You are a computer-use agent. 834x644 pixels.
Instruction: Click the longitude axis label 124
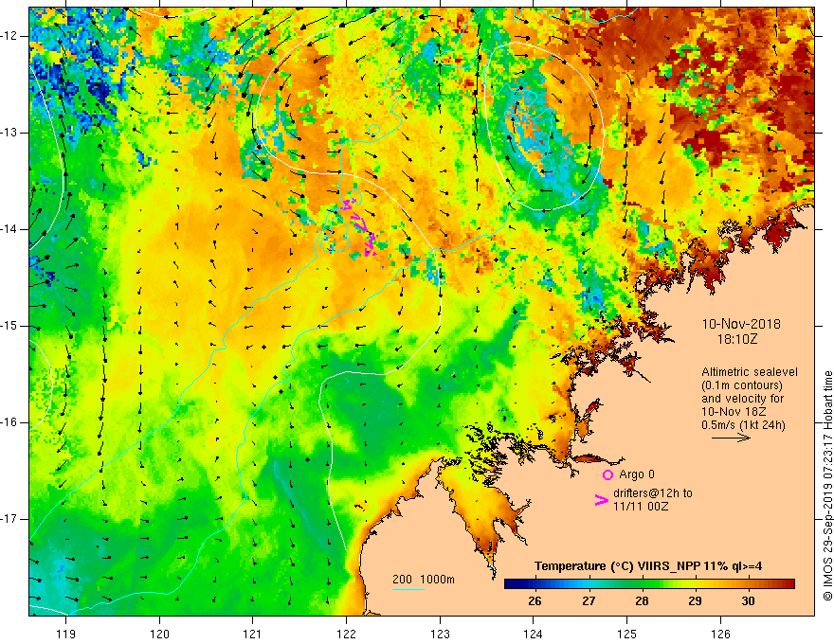[x=534, y=634]
